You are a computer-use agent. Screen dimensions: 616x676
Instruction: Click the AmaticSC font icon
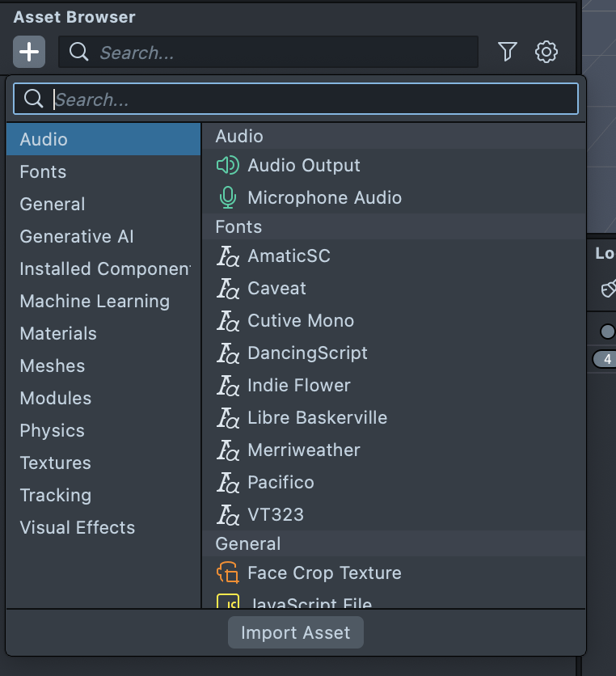click(228, 256)
